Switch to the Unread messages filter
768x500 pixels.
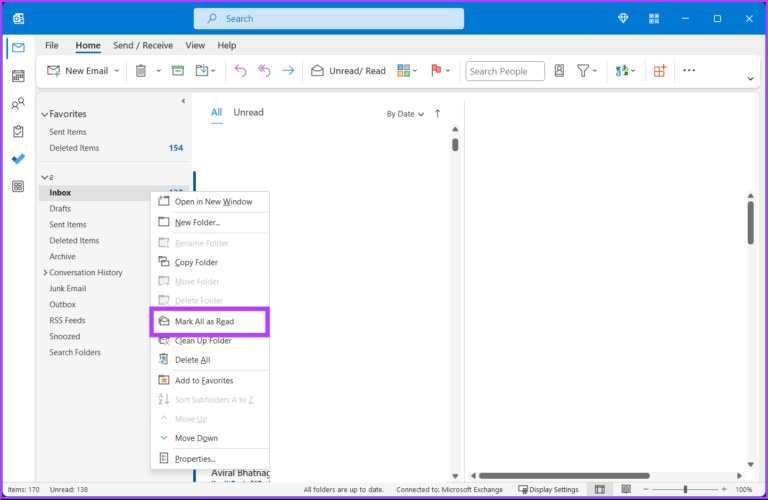tap(248, 113)
